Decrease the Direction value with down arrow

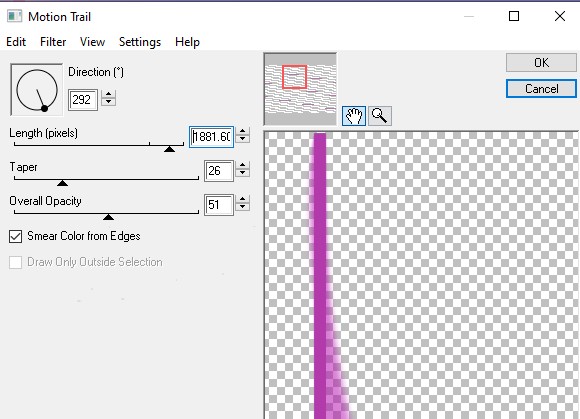(108, 102)
